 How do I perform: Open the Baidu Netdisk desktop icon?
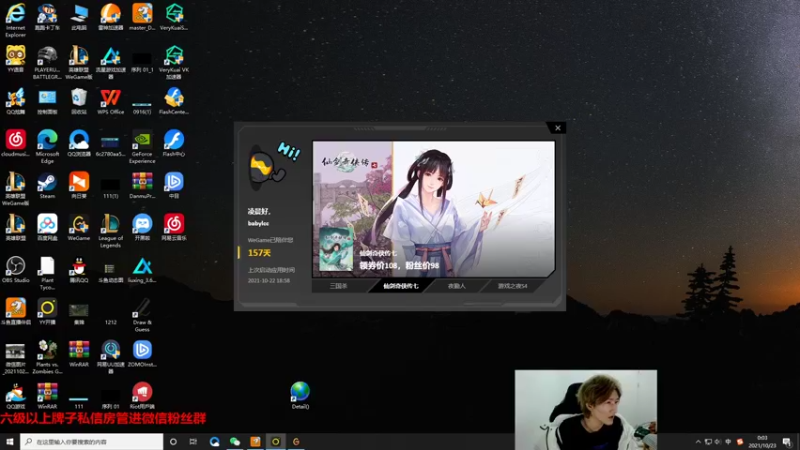tap(47, 228)
